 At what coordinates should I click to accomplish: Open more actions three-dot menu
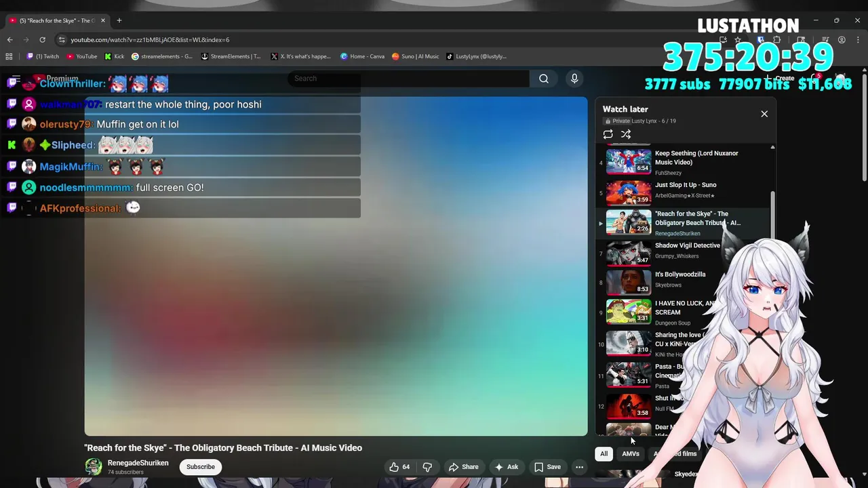click(579, 467)
